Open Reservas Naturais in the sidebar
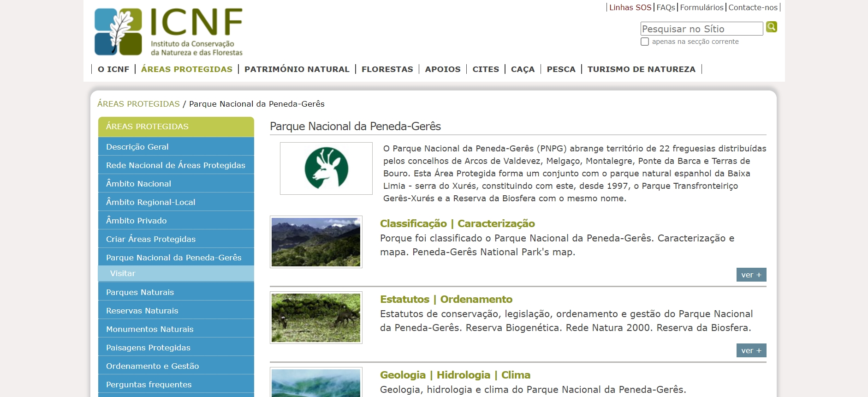Viewport: 868px width, 397px height. point(176,310)
